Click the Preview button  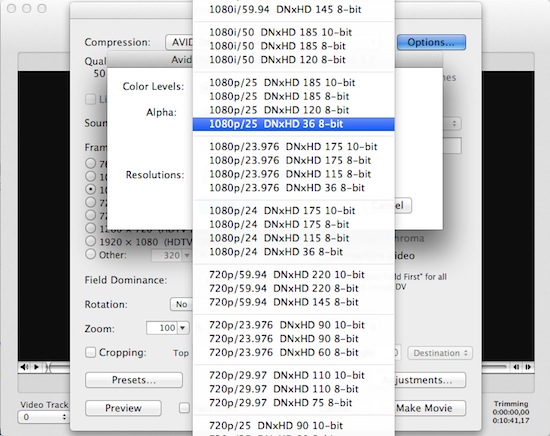[123, 408]
